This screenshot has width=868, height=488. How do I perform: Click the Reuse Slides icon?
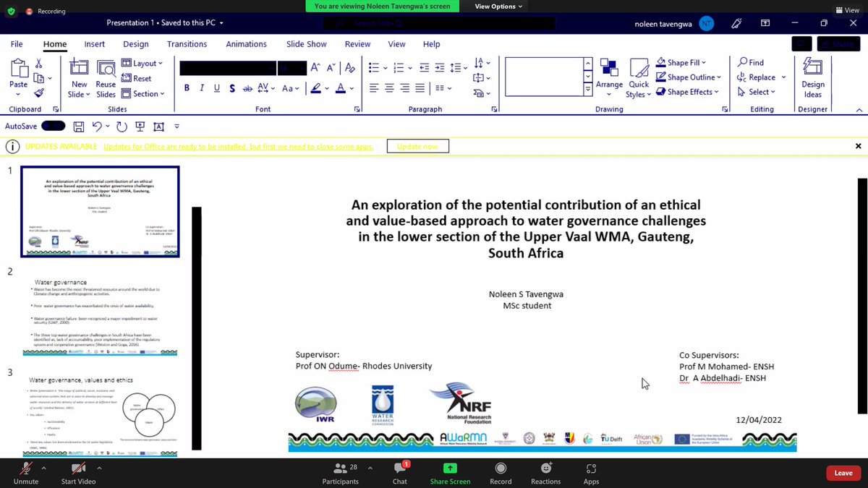click(106, 69)
